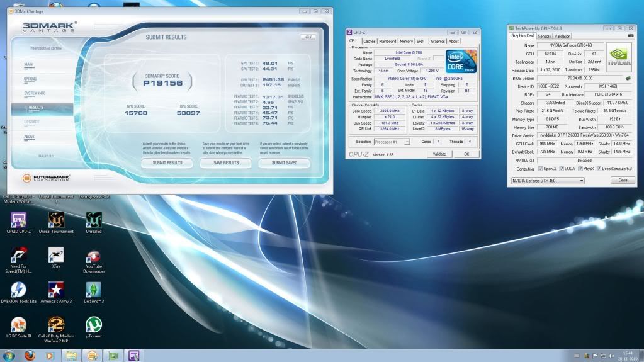Launch America's Army 3 from the desktop
This screenshot has width=644, height=362.
coord(56,293)
